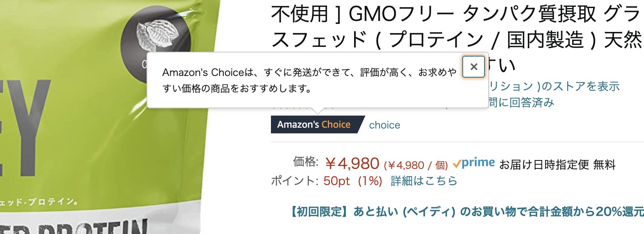The width and height of the screenshot is (644, 234).
Task: Click the popover's downward pointer arrow
Action: pos(318,111)
